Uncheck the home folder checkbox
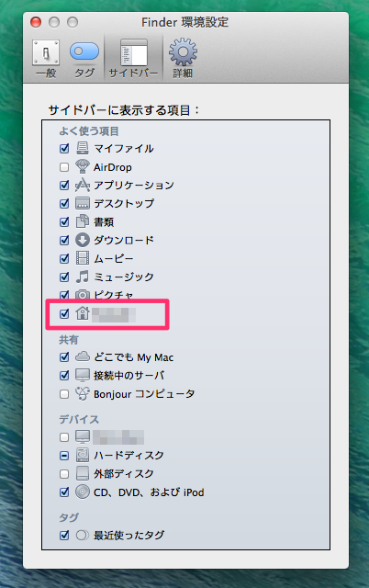The image size is (369, 588). tap(64, 313)
